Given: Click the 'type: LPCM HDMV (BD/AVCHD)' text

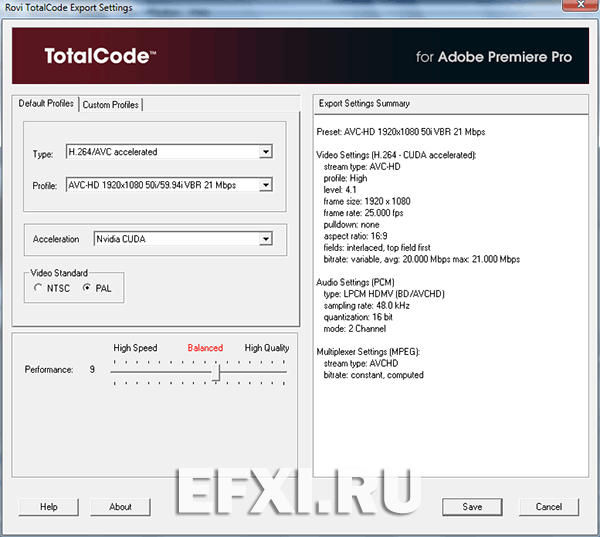Looking at the screenshot, I should [384, 294].
